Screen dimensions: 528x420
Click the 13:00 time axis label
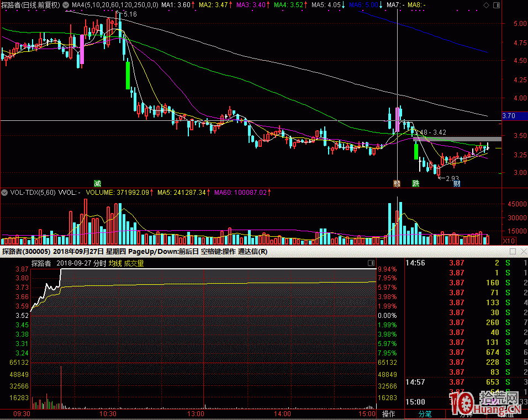(x=196, y=414)
